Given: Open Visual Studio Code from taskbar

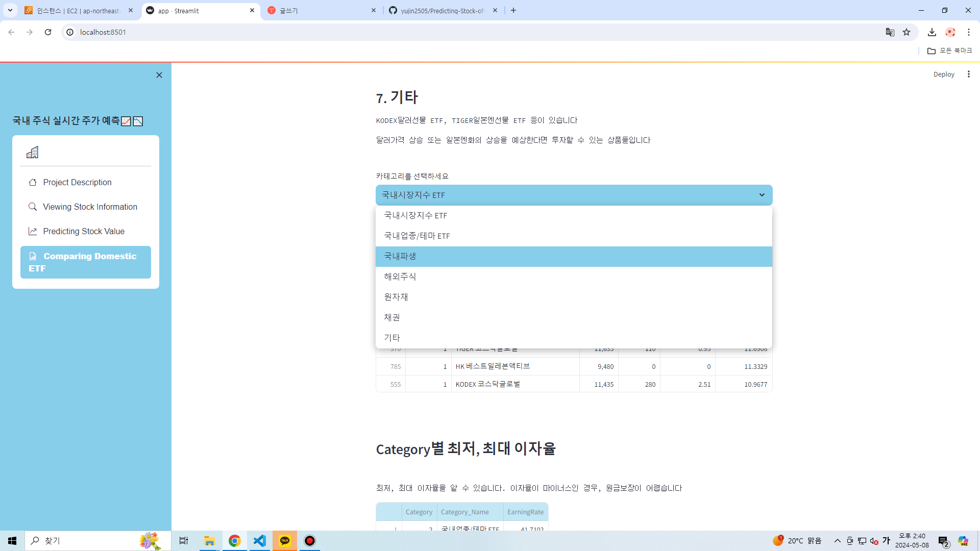Looking at the screenshot, I should [x=260, y=540].
